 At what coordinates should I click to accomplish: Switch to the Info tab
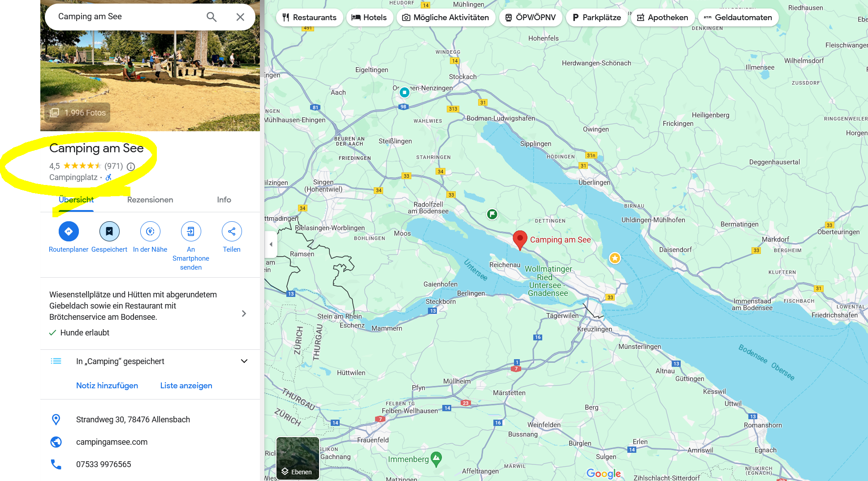(x=224, y=200)
